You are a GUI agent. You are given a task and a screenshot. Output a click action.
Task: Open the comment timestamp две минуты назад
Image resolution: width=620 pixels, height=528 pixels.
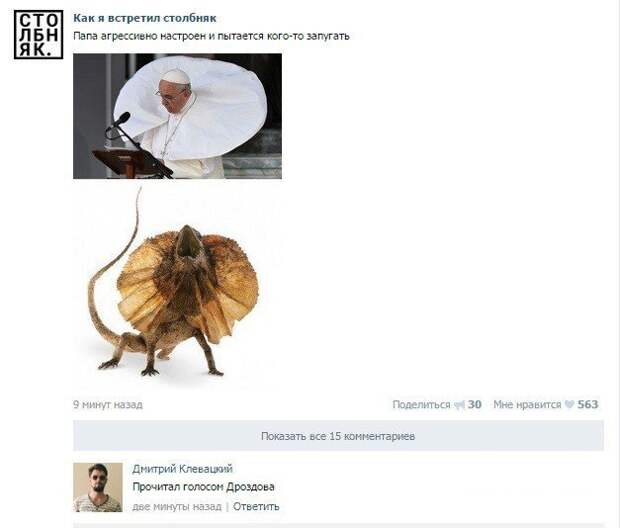[x=177, y=507]
